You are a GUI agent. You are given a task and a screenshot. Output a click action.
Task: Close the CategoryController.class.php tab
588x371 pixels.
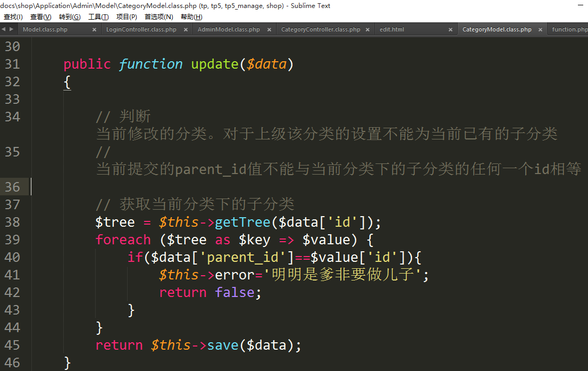[x=368, y=30]
